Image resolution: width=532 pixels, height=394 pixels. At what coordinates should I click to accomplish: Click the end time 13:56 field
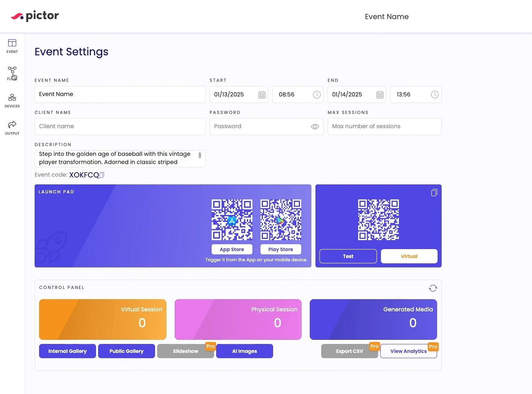tap(416, 94)
